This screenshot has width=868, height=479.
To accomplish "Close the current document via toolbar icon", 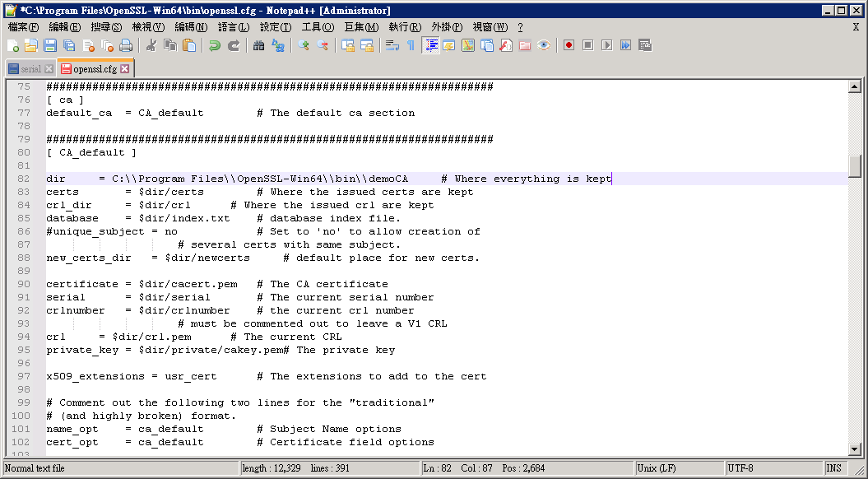I will pos(89,46).
